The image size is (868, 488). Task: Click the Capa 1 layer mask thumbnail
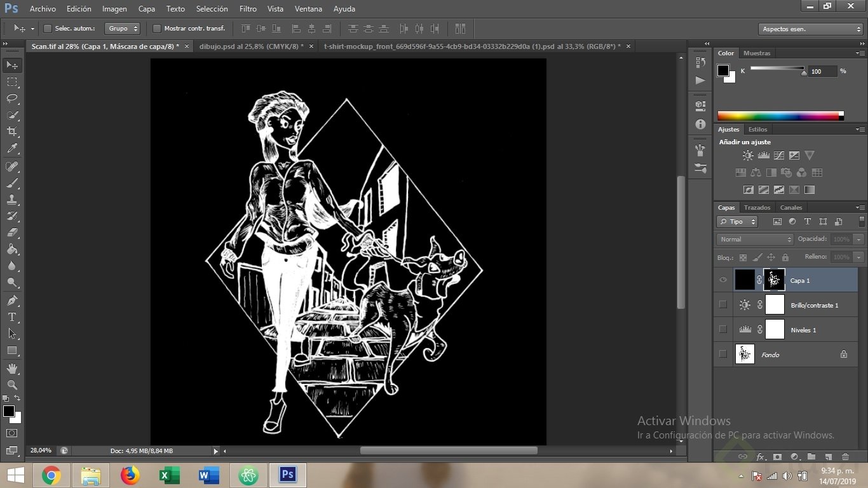(x=774, y=280)
